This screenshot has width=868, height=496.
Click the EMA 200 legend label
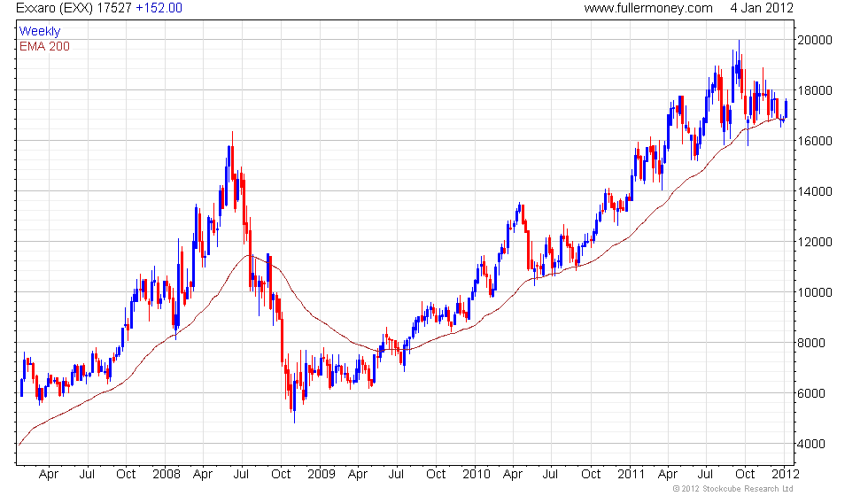pyautogui.click(x=45, y=46)
